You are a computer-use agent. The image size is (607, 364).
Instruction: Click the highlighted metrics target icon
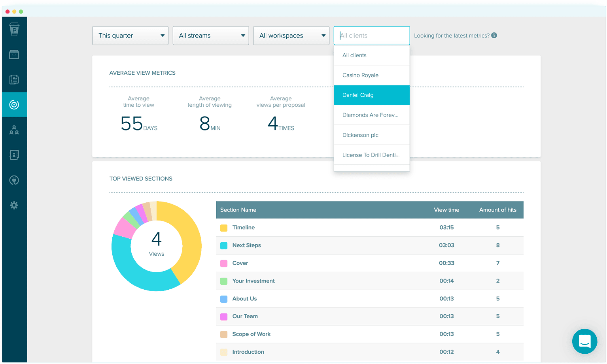point(14,104)
